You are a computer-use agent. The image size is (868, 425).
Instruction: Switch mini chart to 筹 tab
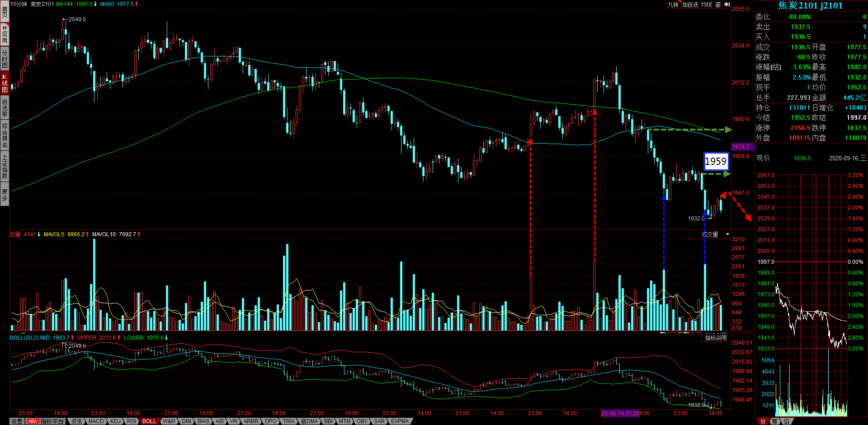click(774, 421)
